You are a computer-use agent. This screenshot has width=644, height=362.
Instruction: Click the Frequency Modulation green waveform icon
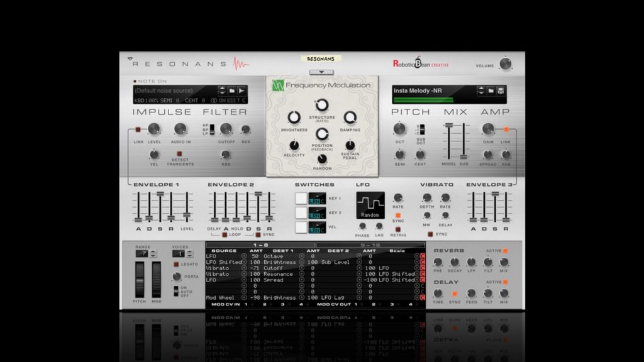[x=278, y=85]
